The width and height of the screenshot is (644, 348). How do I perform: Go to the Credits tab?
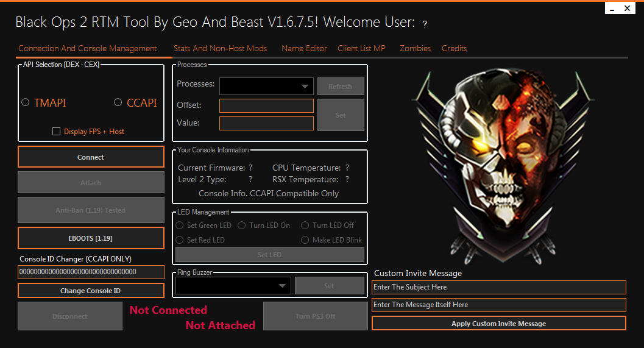[x=455, y=49]
